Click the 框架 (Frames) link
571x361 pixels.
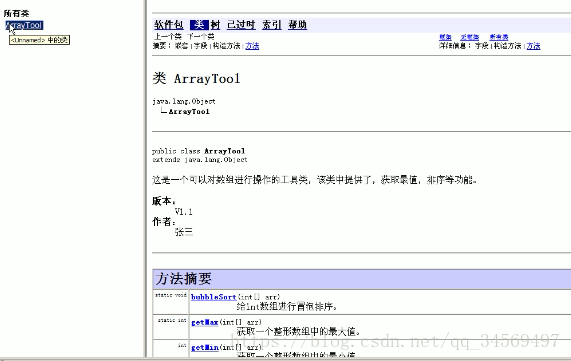pos(445,37)
